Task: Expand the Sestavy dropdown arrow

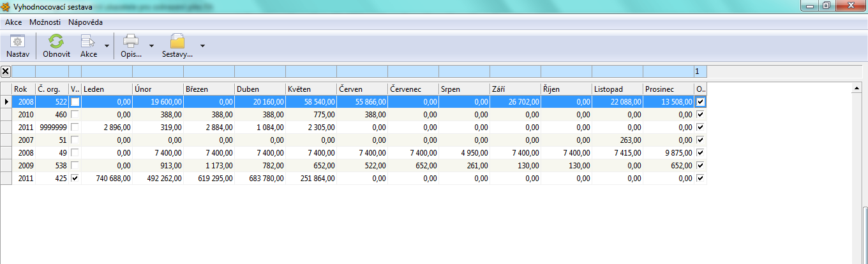Action: (x=202, y=46)
